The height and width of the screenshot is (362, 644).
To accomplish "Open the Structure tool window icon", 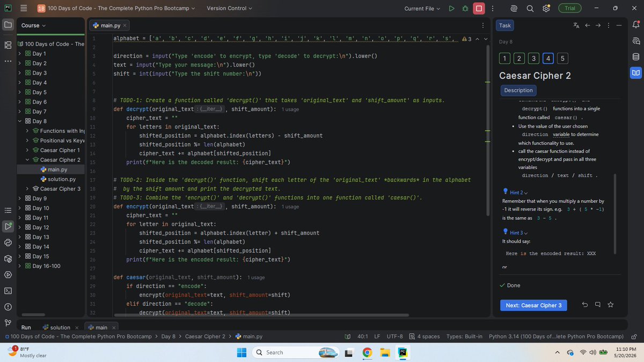I will pos(8,46).
